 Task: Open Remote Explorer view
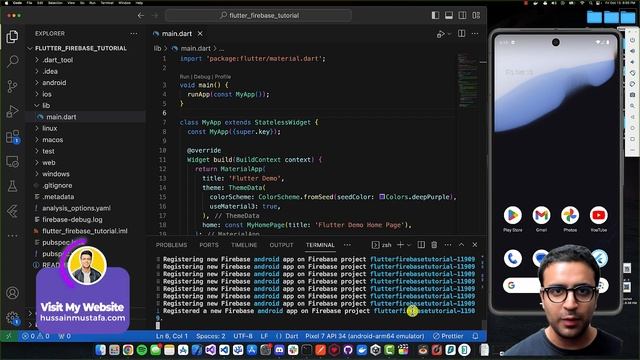tap(12, 161)
